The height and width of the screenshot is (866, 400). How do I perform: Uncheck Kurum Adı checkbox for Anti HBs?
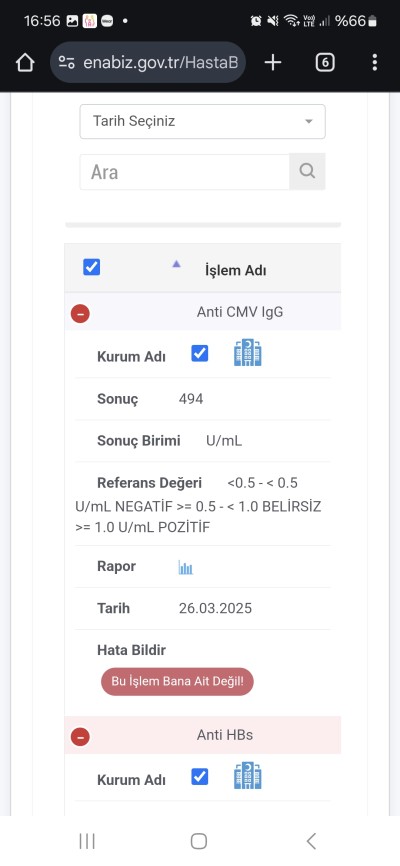tap(199, 777)
